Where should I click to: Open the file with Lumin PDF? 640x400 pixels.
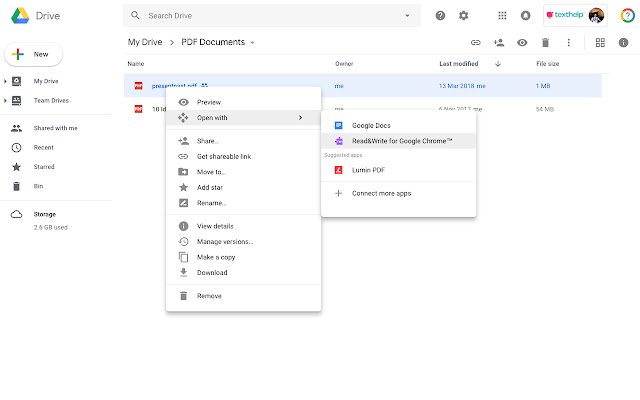(x=398, y=170)
